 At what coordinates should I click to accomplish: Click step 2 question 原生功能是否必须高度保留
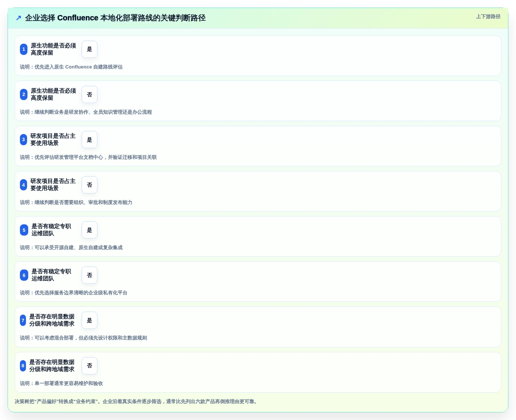coord(53,94)
